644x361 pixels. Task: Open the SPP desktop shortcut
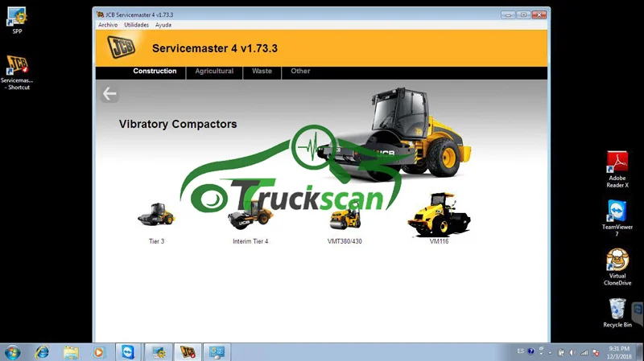pyautogui.click(x=17, y=20)
